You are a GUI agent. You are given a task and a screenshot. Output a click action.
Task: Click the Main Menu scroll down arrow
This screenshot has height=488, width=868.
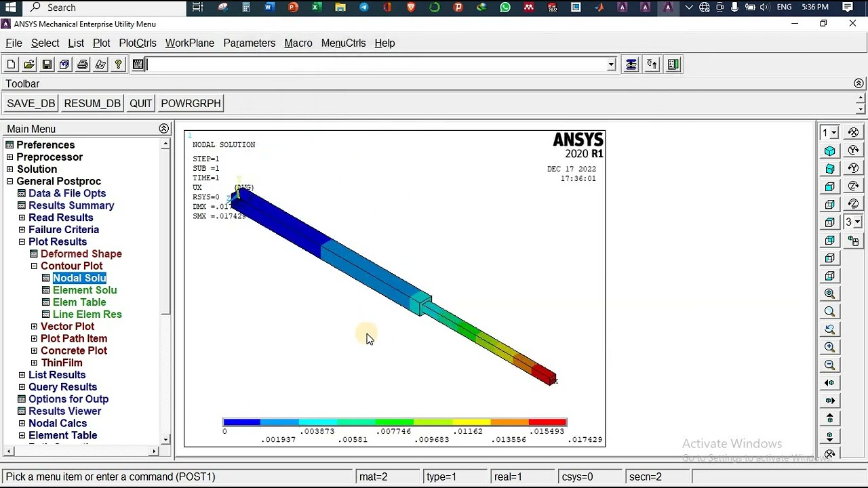[165, 440]
